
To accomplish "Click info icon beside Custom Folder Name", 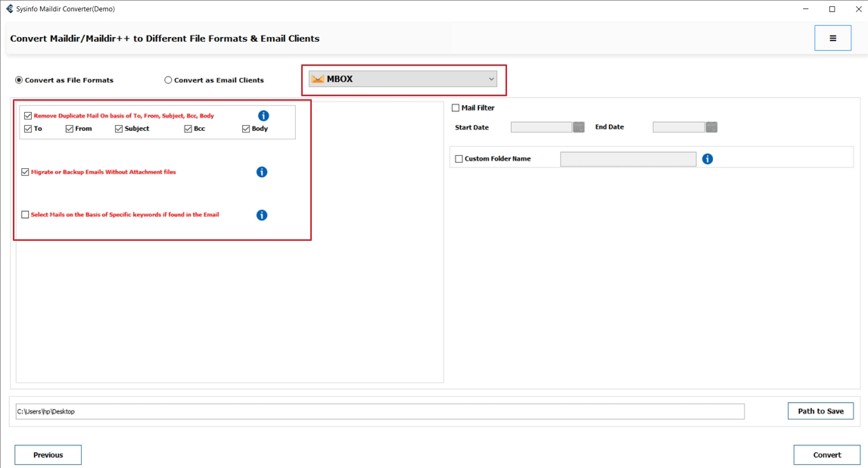I will coord(708,159).
